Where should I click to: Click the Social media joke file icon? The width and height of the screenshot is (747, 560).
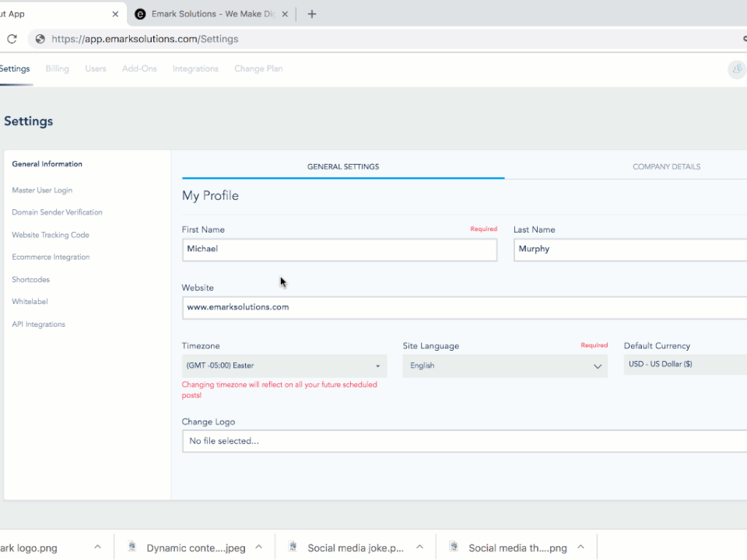[x=293, y=547]
